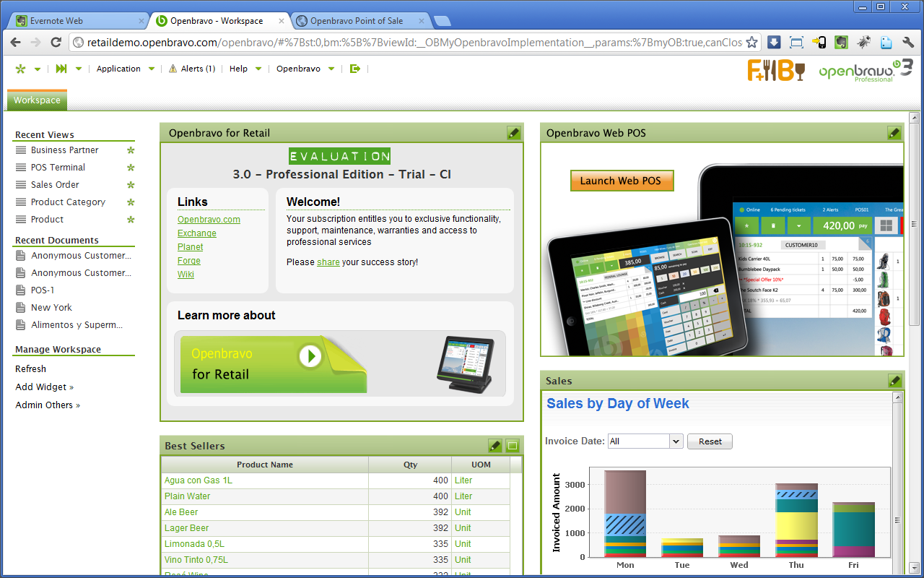This screenshot has width=924, height=578.
Task: Edit the Openbravo for Retail widget
Action: point(513,133)
